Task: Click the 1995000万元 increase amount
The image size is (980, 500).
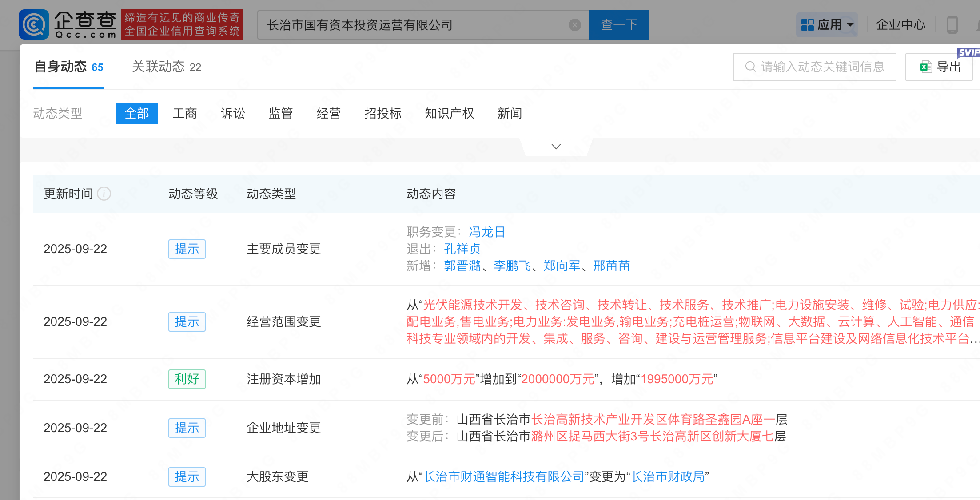Action: coord(677,379)
